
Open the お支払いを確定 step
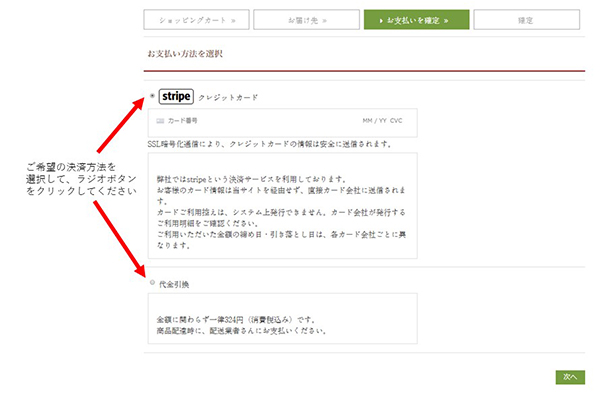[416, 20]
